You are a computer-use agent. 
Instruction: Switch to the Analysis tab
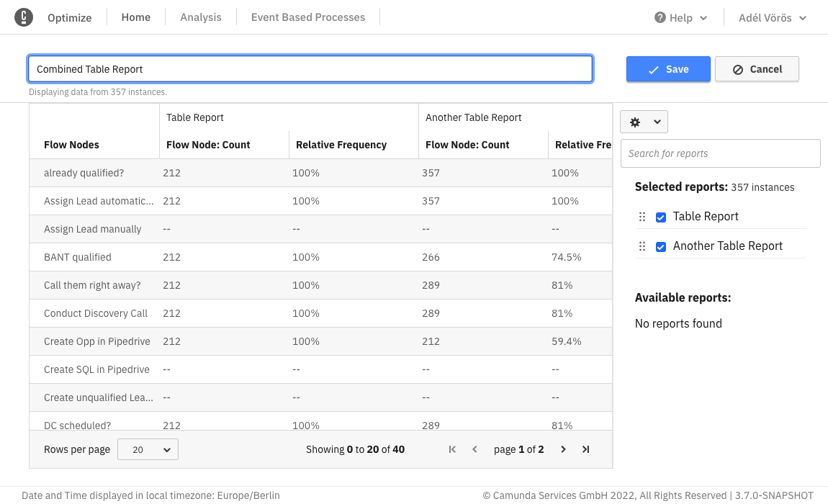[x=201, y=17]
